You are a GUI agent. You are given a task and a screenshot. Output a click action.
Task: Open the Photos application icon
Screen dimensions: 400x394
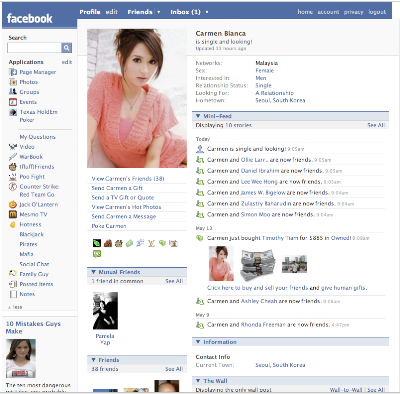(x=13, y=82)
